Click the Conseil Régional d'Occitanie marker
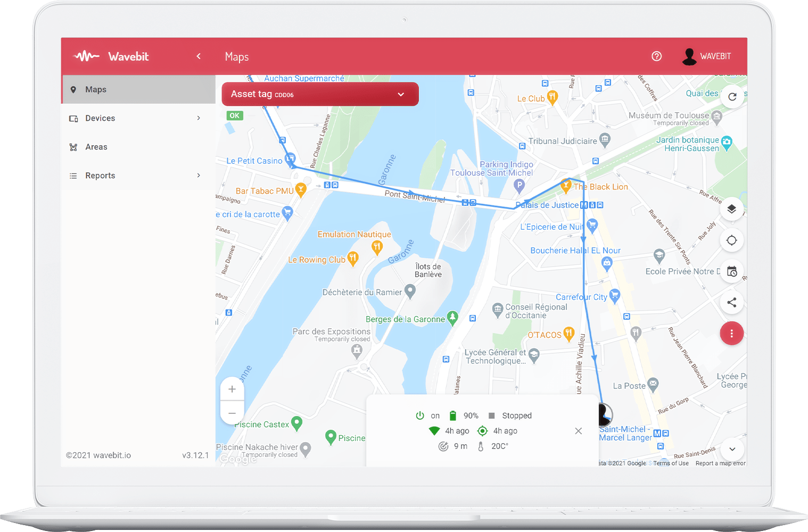The image size is (808, 532). pyautogui.click(x=498, y=310)
